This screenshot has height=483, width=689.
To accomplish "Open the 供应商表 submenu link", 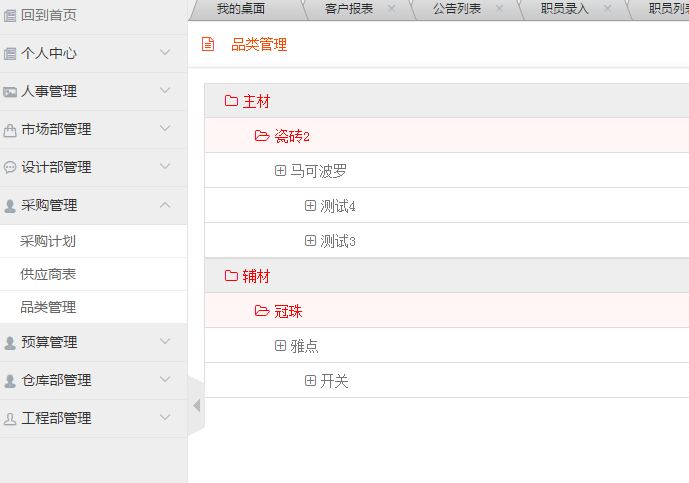I will (x=48, y=274).
